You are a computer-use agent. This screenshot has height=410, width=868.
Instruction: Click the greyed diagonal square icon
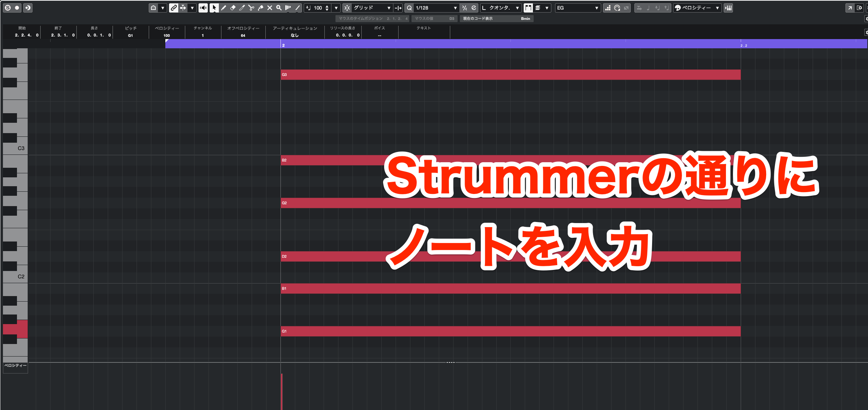(x=626, y=8)
